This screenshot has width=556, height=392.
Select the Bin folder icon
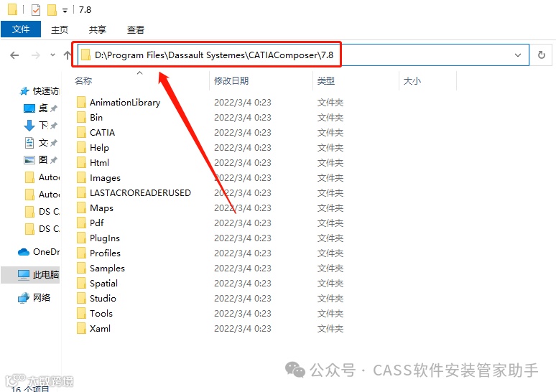[81, 117]
